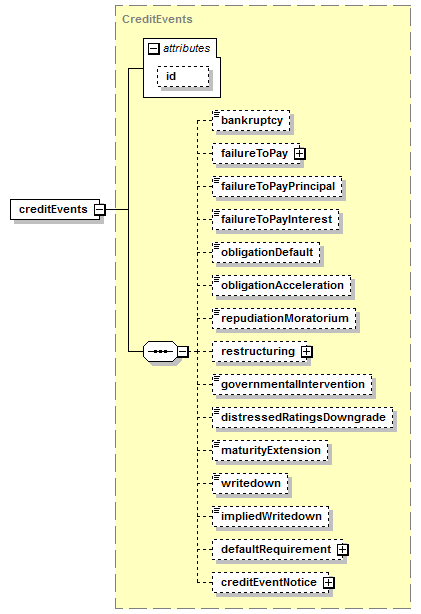Select the impliedWritedown element
This screenshot has width=421, height=614.
[271, 516]
